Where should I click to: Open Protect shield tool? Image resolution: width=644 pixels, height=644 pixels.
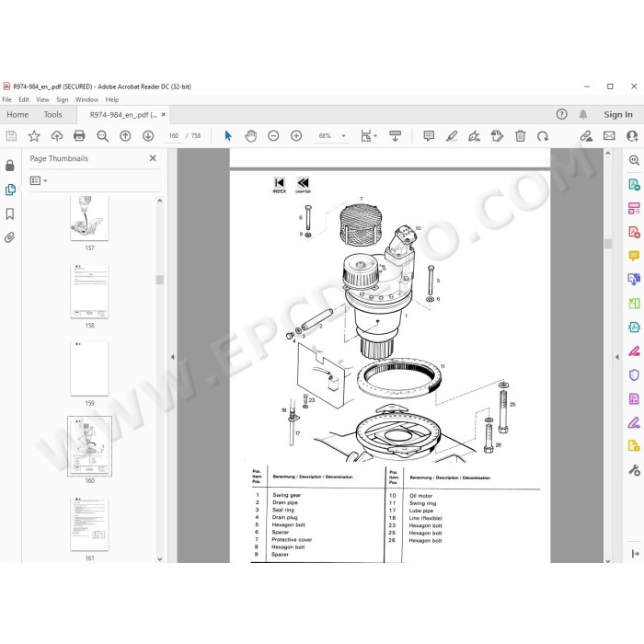click(634, 375)
